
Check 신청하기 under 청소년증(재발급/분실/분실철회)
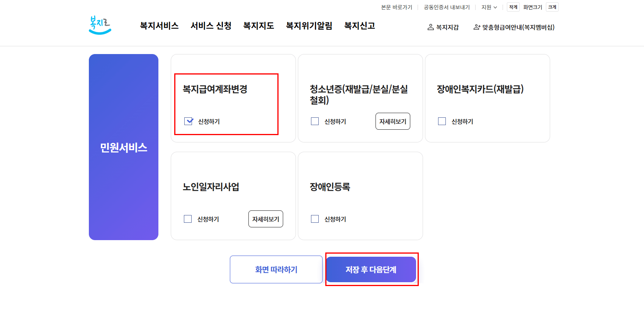point(314,121)
